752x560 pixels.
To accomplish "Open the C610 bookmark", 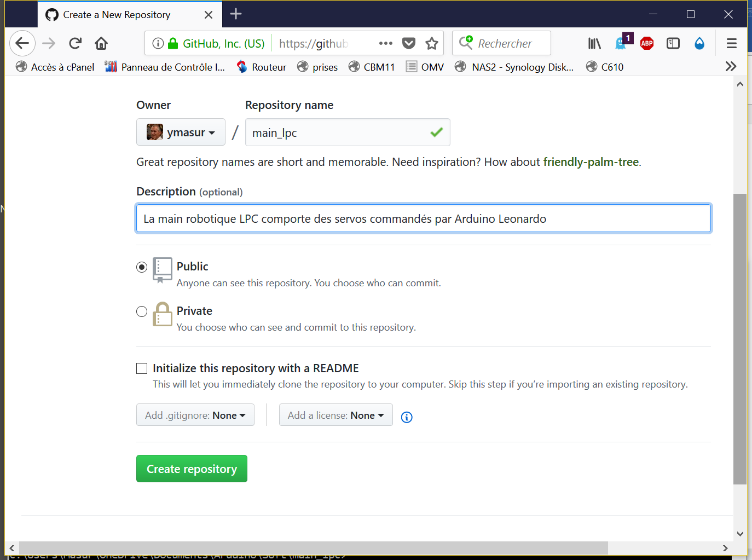I will [605, 67].
